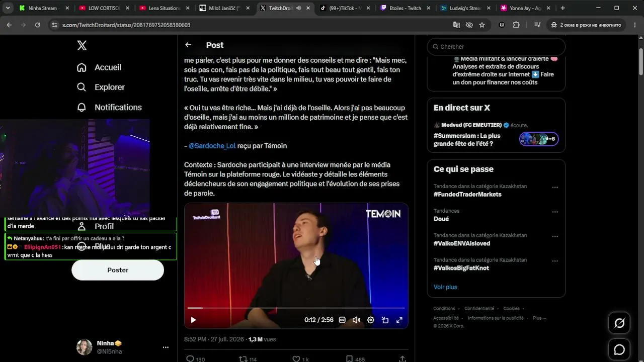The height and width of the screenshot is (362, 644).
Task: Expand the Plus footer menu
Action: (539, 318)
